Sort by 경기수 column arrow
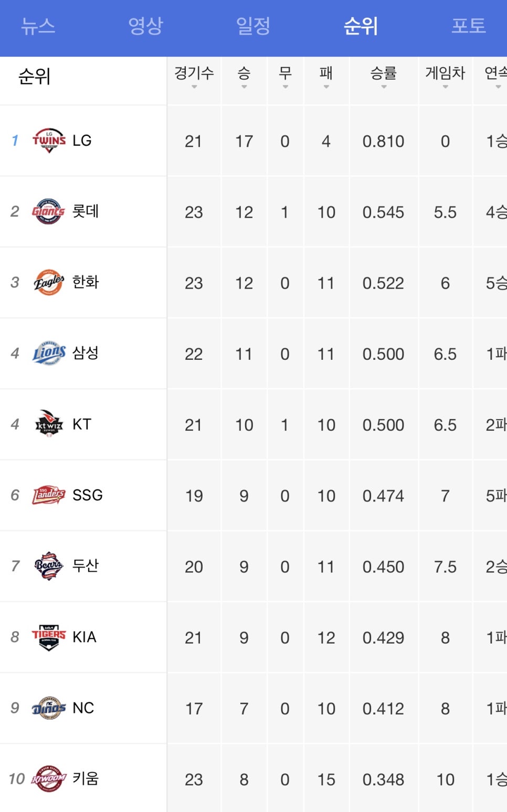Screen dimensions: 507x812 [x=194, y=87]
